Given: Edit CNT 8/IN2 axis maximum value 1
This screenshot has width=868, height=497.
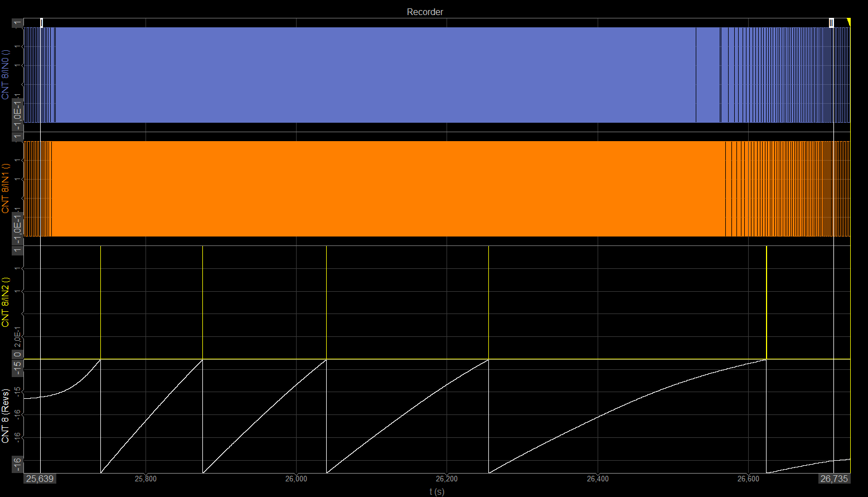Looking at the screenshot, I should coord(18,250).
